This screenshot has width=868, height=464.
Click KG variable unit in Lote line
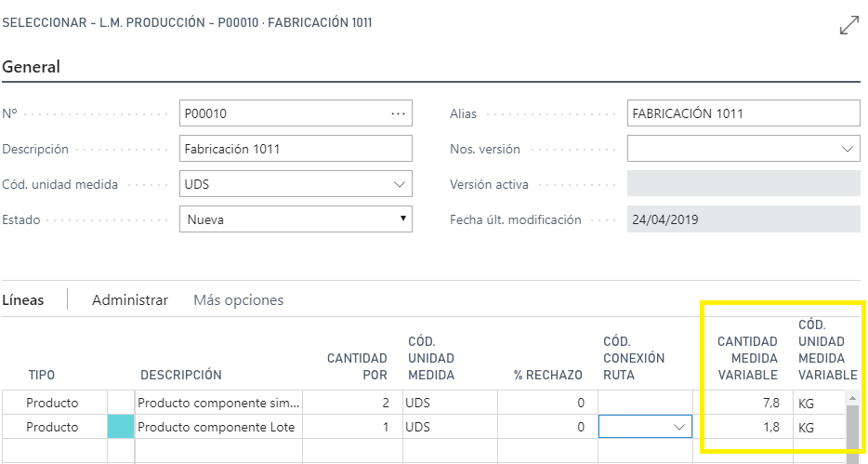[819, 427]
